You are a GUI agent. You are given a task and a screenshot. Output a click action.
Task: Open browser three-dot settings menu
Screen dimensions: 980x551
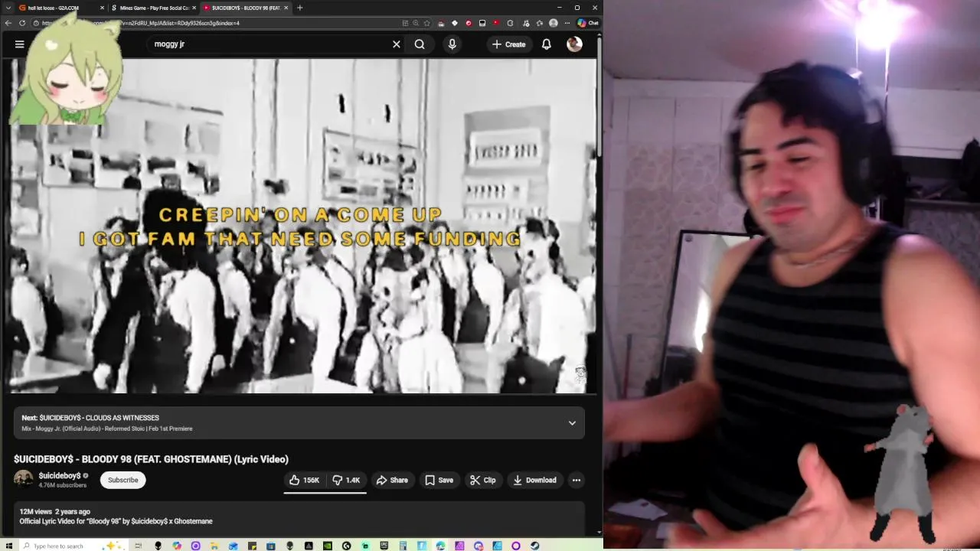[x=567, y=23]
